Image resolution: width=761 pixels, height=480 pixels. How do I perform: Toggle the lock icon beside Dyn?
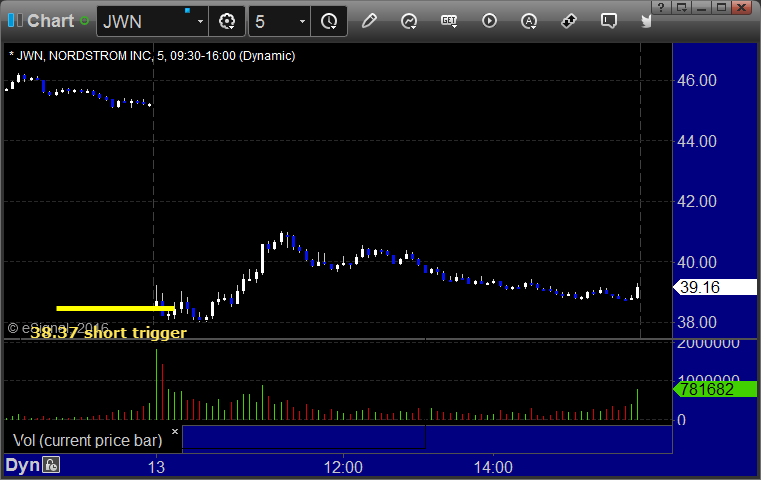coord(51,465)
